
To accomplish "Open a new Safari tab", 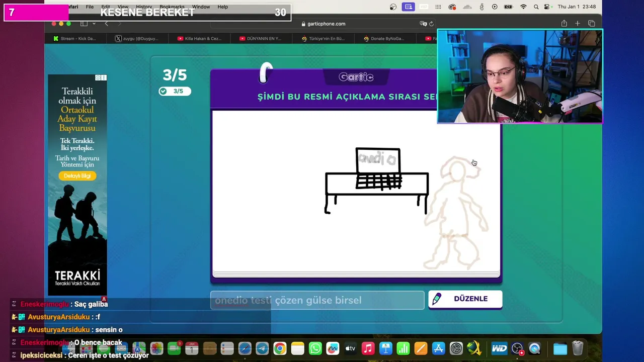I will [578, 24].
